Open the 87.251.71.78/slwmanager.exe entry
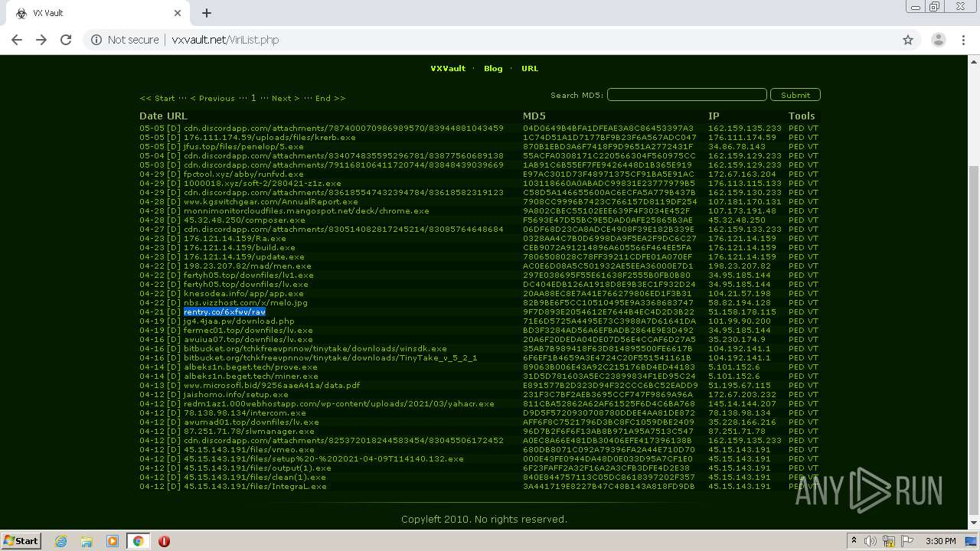The height and width of the screenshot is (551, 980). click(x=249, y=431)
